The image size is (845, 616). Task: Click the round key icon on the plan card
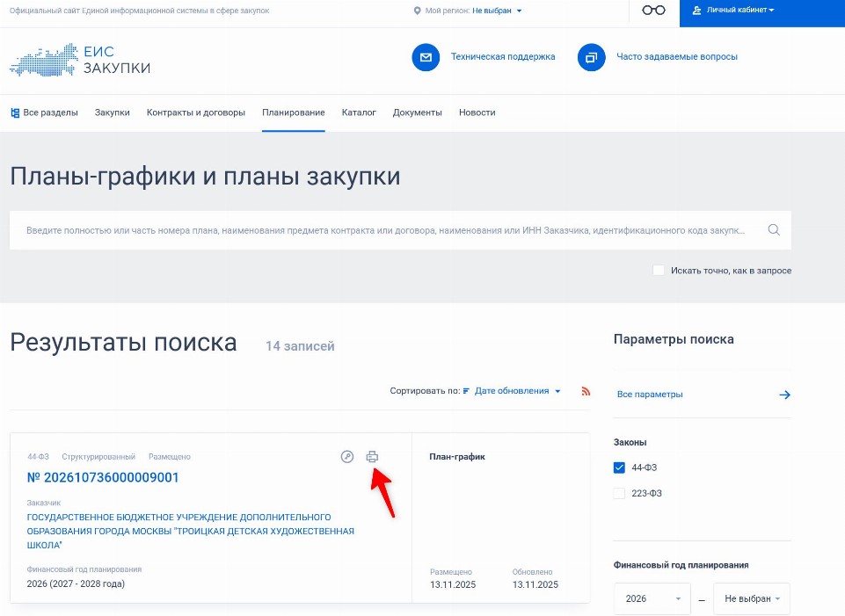pyautogui.click(x=347, y=457)
